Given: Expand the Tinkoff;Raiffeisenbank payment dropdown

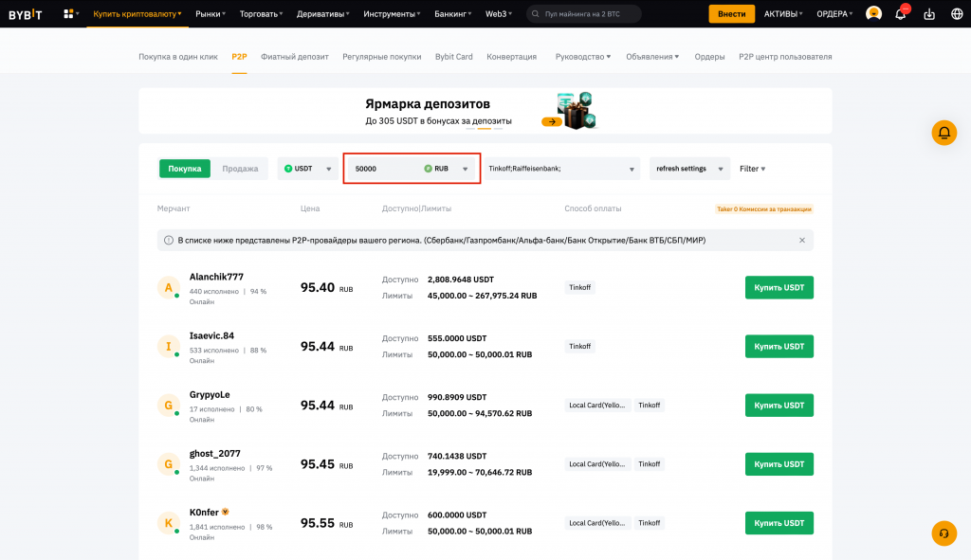Looking at the screenshot, I should (561, 169).
